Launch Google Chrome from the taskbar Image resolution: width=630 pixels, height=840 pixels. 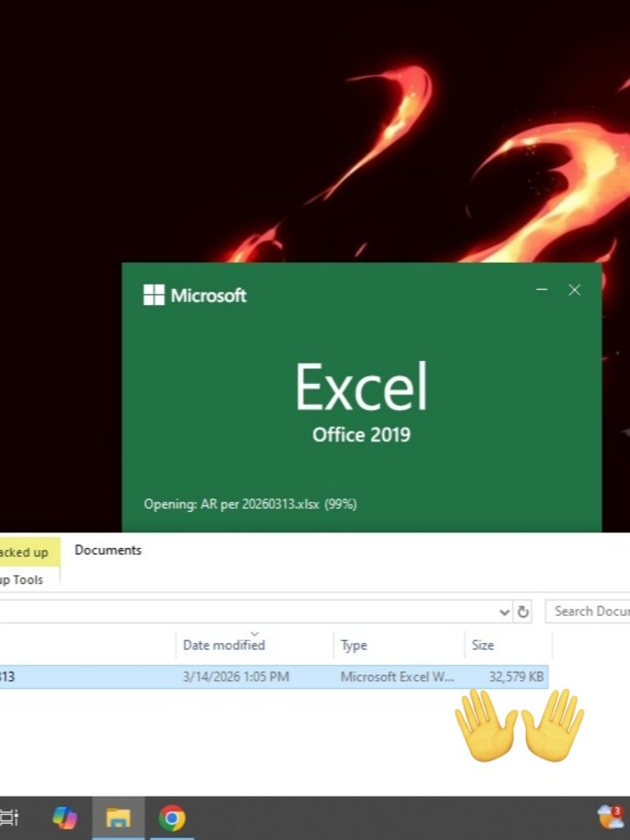pyautogui.click(x=172, y=818)
